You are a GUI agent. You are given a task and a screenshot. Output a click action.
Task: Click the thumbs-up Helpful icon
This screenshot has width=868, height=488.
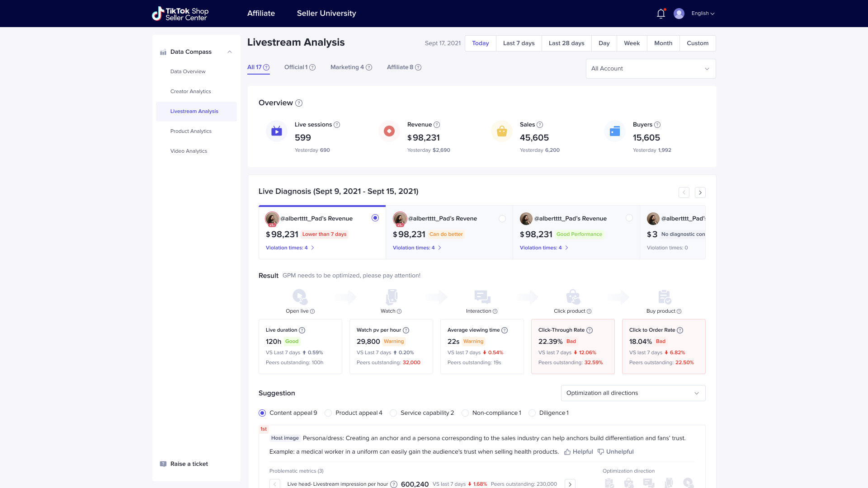(x=567, y=452)
